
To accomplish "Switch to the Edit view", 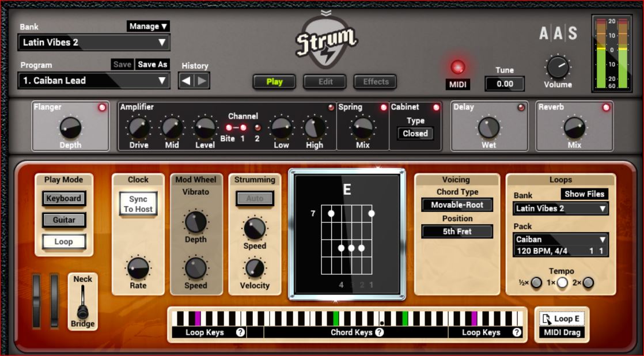I will [325, 82].
